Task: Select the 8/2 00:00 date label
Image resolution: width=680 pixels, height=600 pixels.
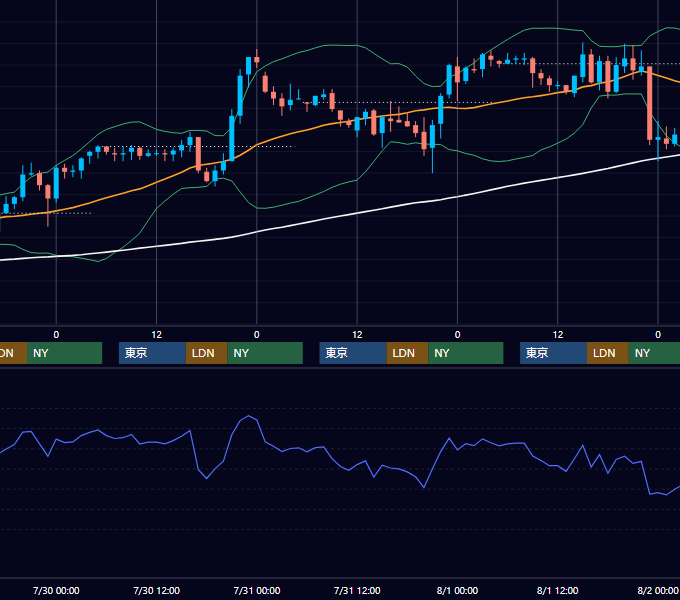Action: pyautogui.click(x=658, y=590)
